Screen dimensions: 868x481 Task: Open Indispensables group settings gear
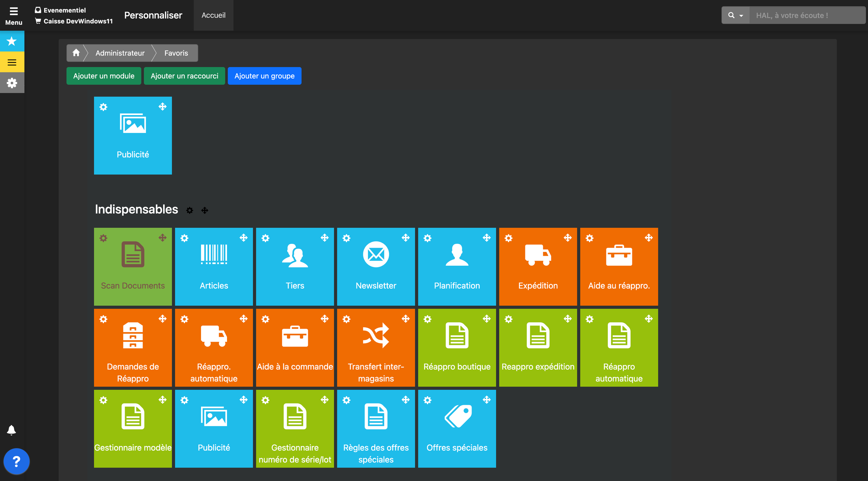point(190,210)
